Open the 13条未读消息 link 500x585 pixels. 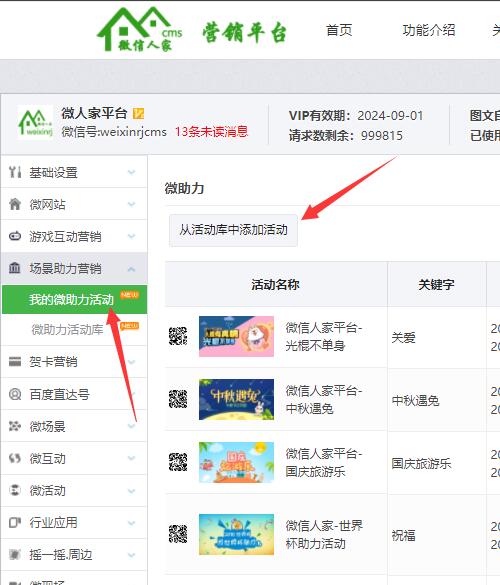[212, 132]
